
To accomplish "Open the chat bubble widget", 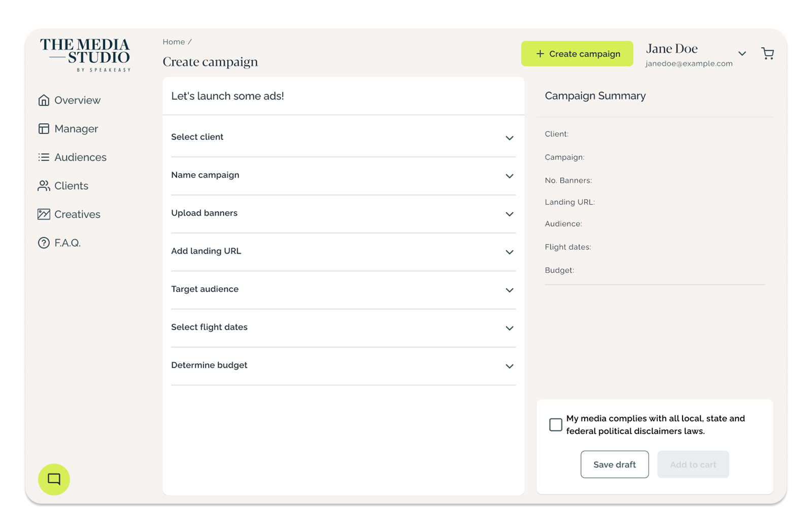I will click(54, 479).
